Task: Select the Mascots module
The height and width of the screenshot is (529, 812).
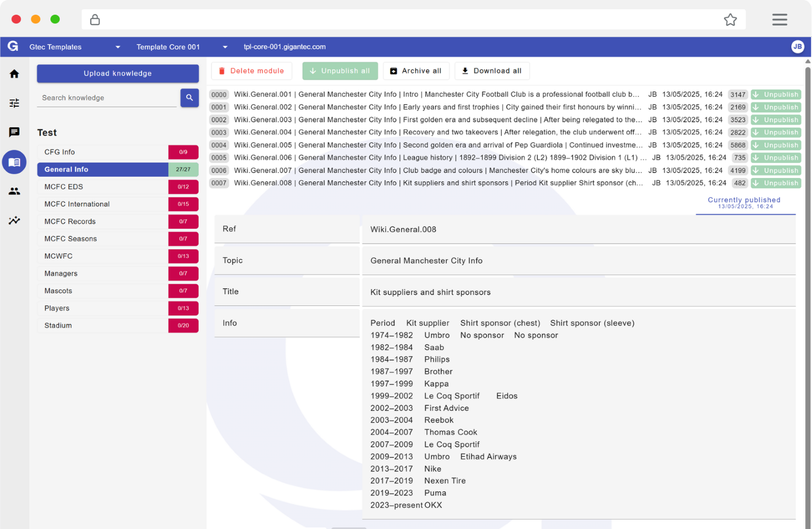Action: tap(117, 291)
